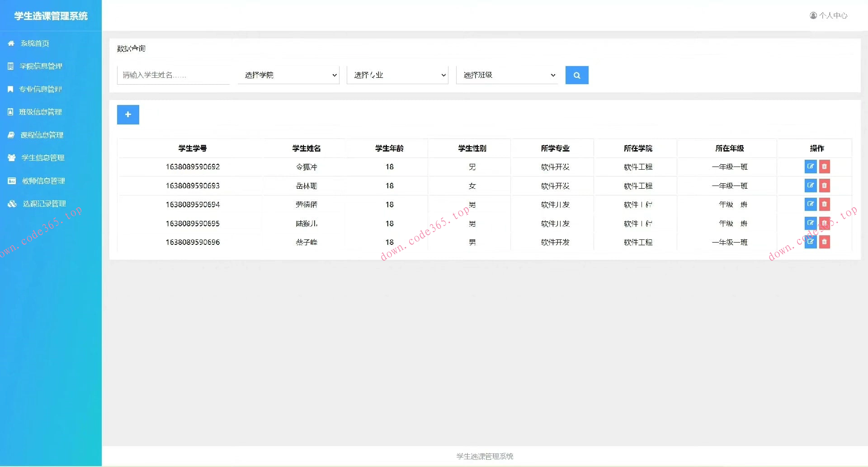The width and height of the screenshot is (868, 467).
Task: Open the 选择学院 dropdown
Action: [288, 75]
